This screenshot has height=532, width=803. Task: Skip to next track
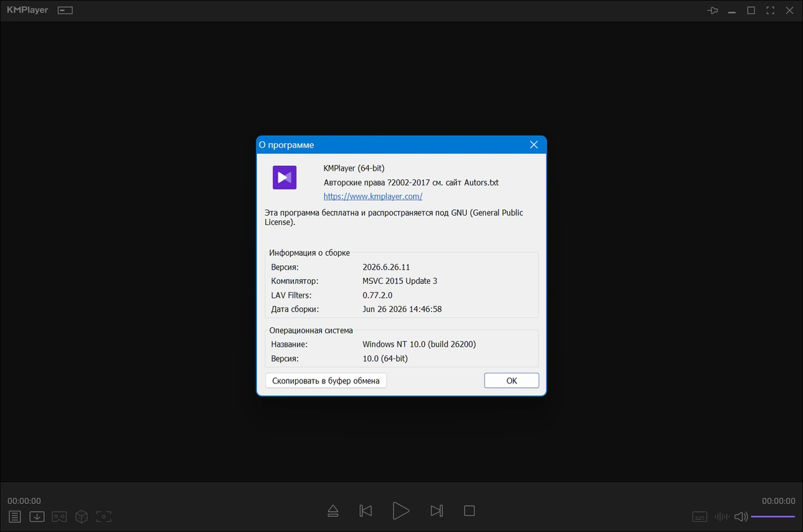click(436, 511)
